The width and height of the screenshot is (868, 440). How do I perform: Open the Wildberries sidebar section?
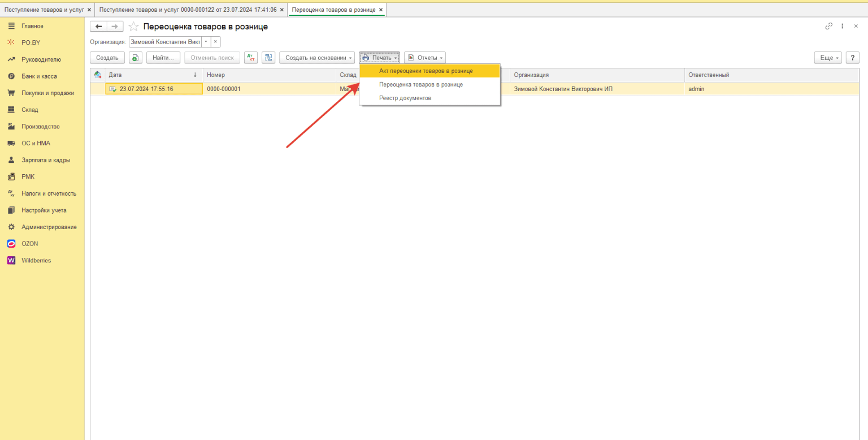coord(36,261)
